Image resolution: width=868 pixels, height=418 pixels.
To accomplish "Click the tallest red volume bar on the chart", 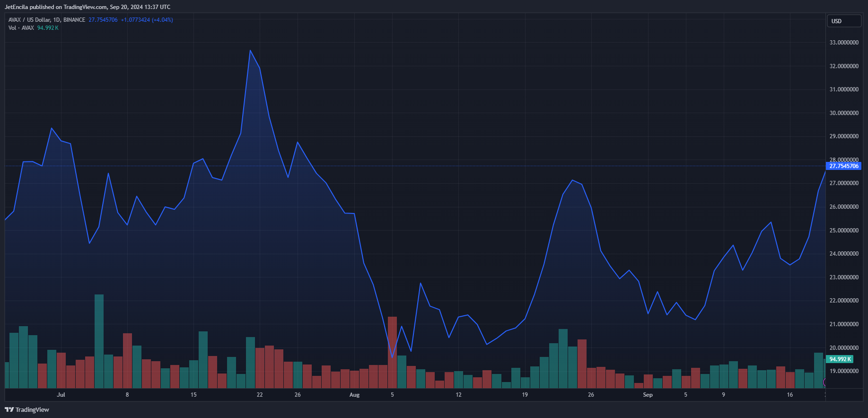I will [392, 353].
